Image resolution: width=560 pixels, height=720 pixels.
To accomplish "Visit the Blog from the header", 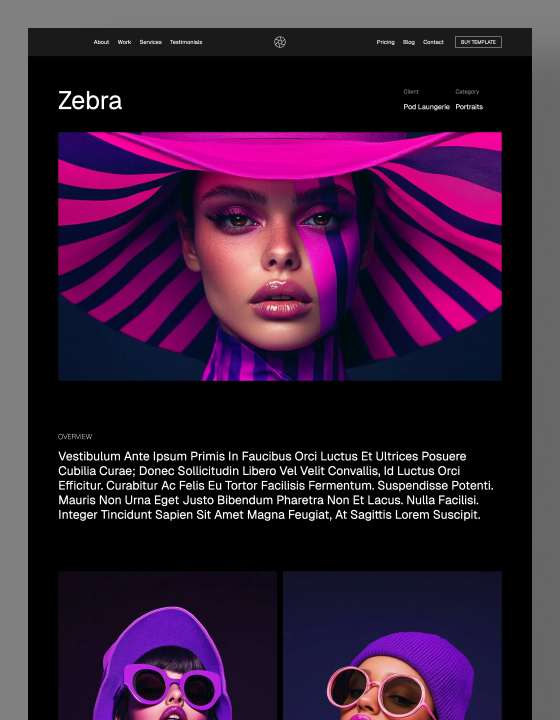I will pyautogui.click(x=409, y=42).
